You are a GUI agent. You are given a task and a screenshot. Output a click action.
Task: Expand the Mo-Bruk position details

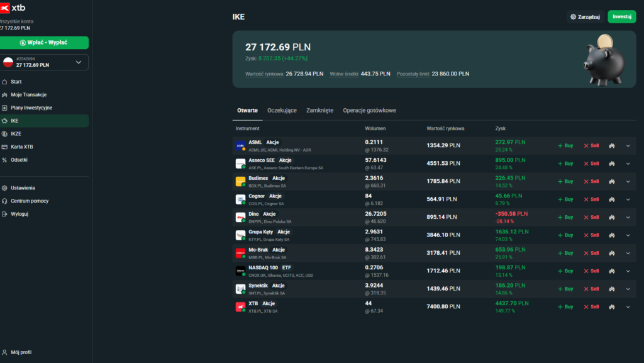pos(628,254)
